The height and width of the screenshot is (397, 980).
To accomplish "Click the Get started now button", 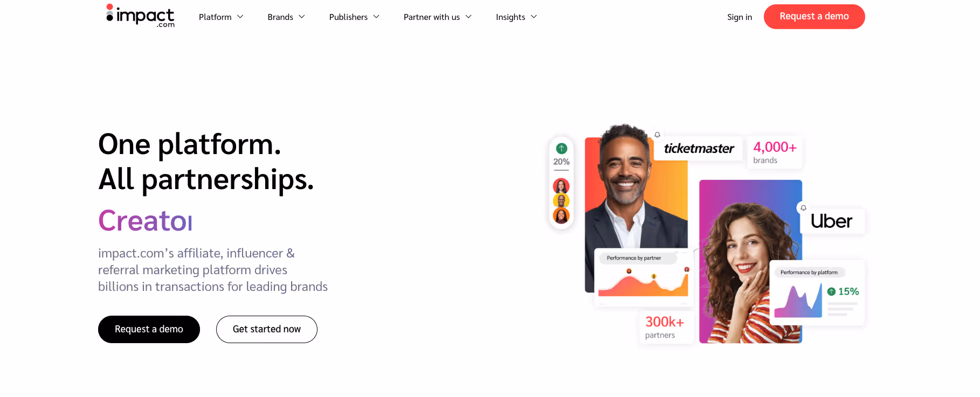I will pyautogui.click(x=267, y=329).
